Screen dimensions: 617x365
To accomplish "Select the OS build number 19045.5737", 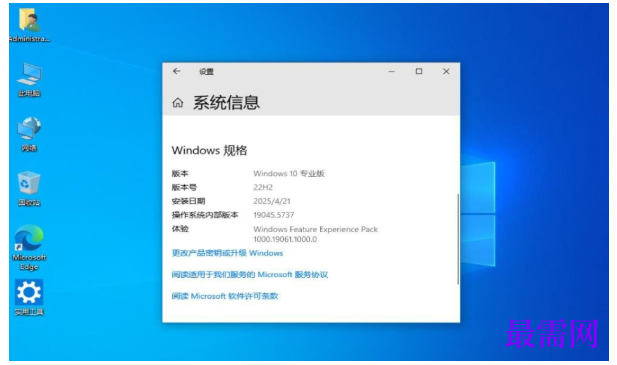I will point(273,215).
